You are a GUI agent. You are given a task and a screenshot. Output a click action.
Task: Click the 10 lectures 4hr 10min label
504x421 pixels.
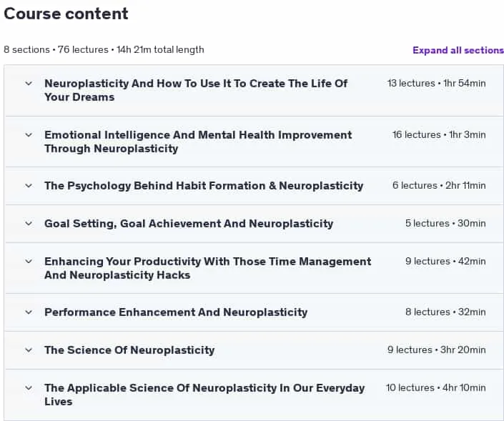click(x=436, y=388)
